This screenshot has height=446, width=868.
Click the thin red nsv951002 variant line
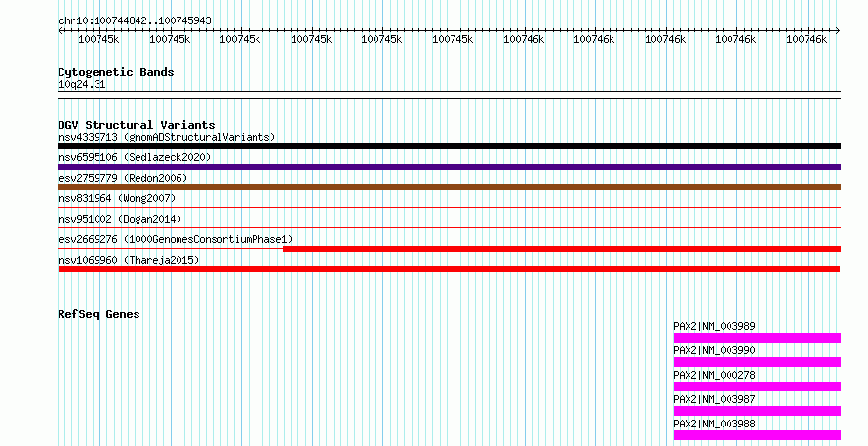coord(449,228)
